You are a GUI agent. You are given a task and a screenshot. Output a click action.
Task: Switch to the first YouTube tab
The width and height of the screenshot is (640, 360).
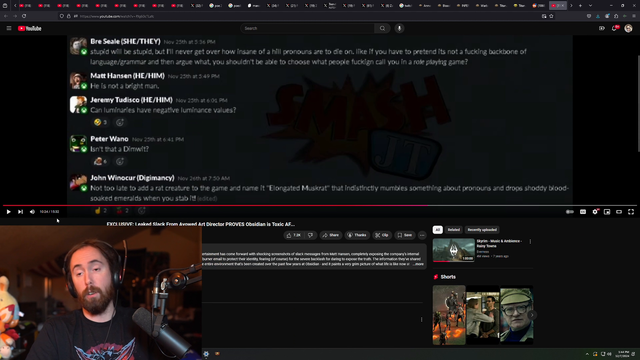(25, 6)
